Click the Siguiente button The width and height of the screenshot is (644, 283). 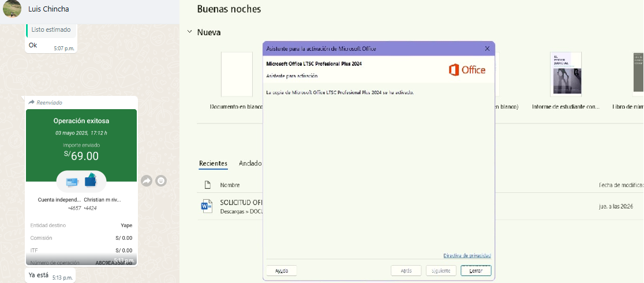point(441,270)
